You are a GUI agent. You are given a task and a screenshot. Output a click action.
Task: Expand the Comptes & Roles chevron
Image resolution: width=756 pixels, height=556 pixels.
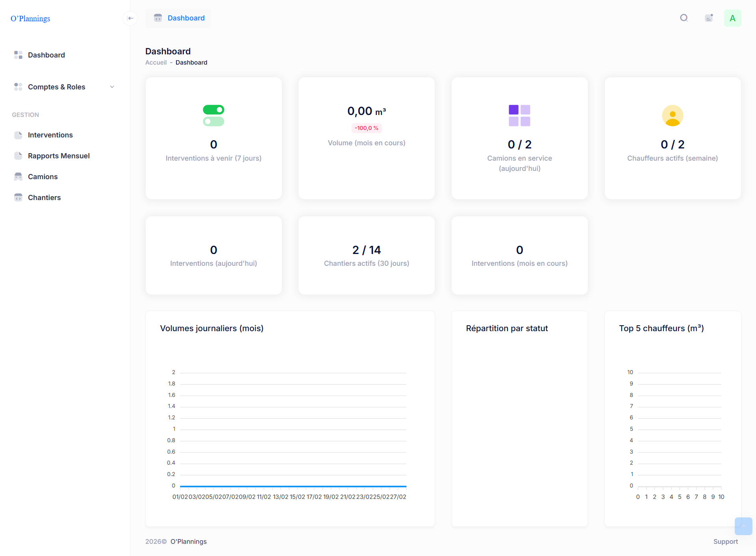click(112, 87)
